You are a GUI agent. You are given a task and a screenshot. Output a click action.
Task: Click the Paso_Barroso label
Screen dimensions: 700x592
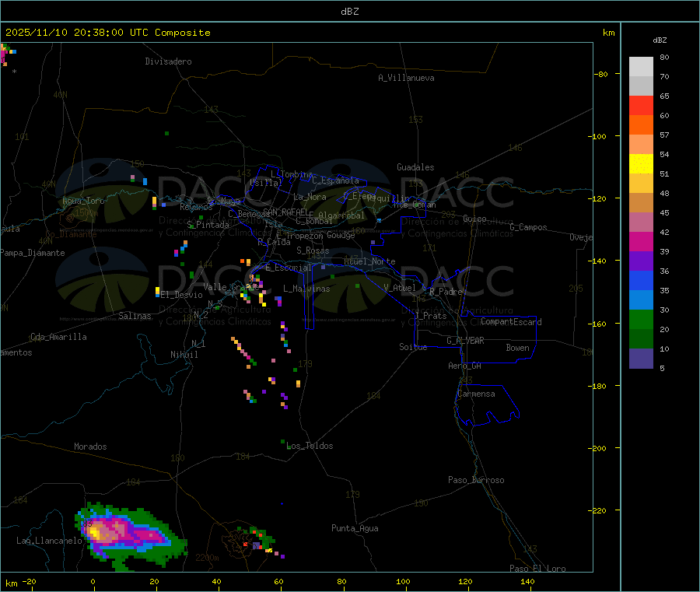pyautogui.click(x=476, y=480)
